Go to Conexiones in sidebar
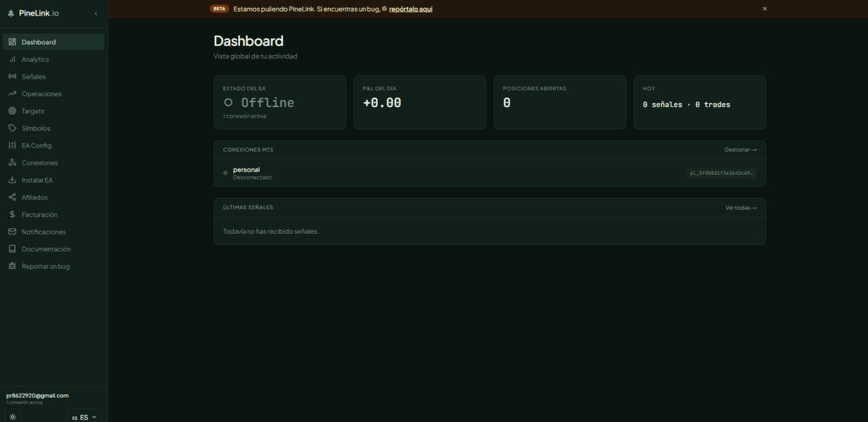 point(54,163)
